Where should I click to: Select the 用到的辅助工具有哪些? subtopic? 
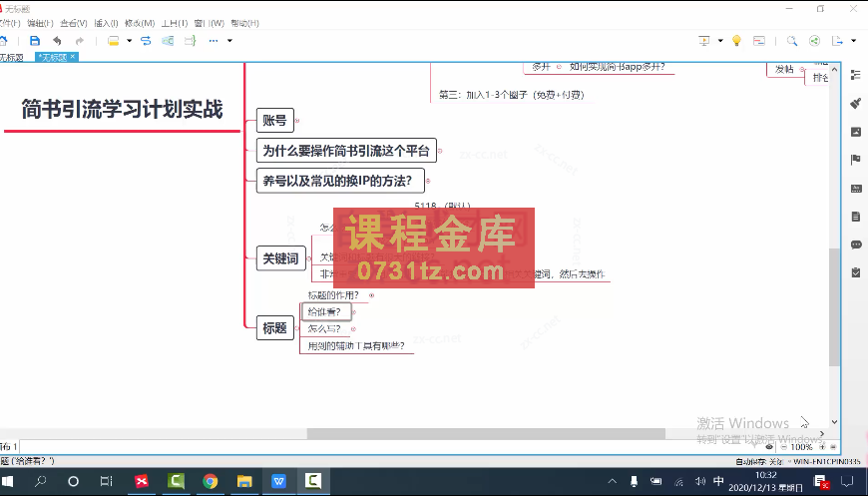[x=356, y=346]
